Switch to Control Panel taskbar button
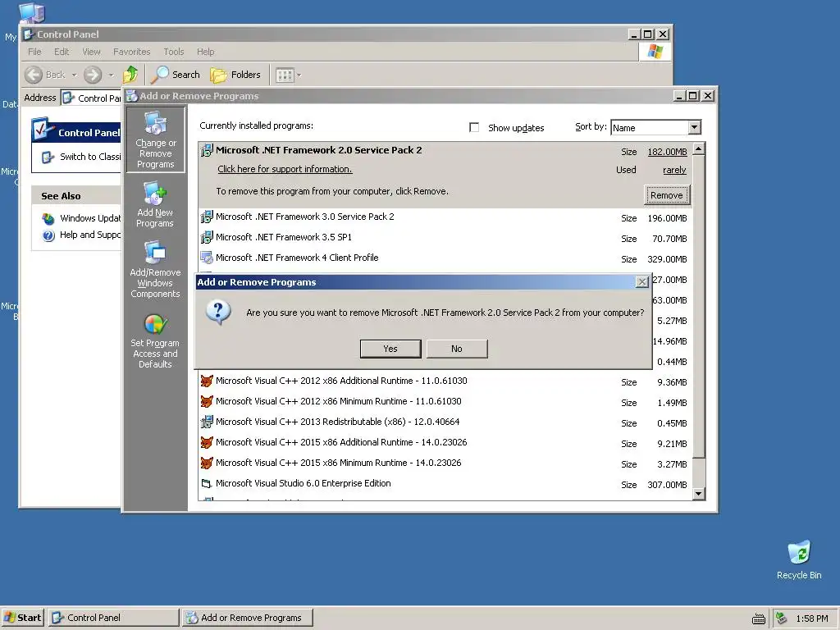 click(x=113, y=618)
